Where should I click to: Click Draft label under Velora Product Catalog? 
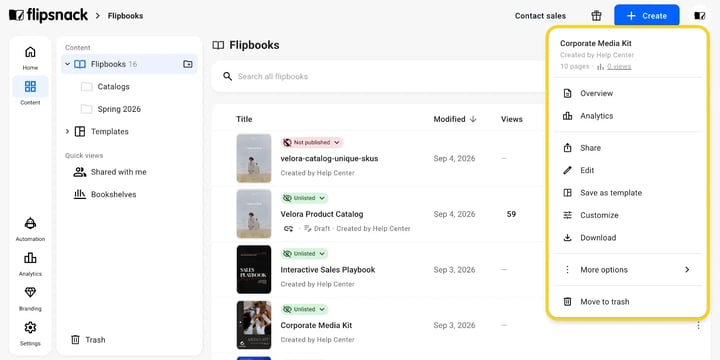[x=317, y=229]
